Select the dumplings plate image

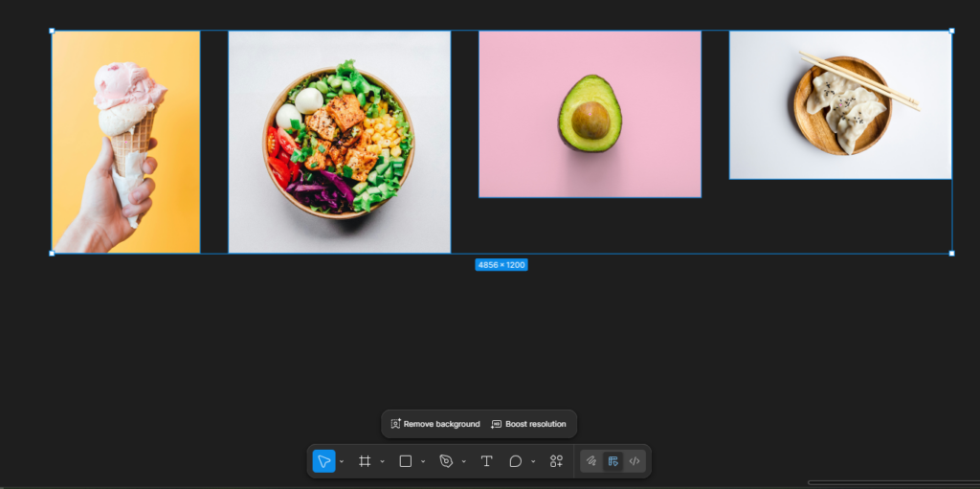(x=840, y=104)
